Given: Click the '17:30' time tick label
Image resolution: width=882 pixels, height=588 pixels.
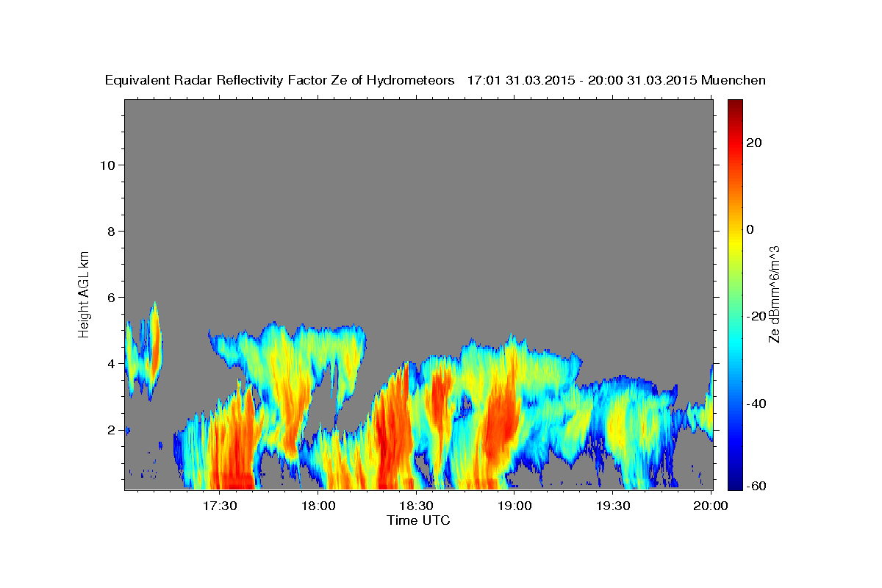Looking at the screenshot, I should click(x=220, y=506).
